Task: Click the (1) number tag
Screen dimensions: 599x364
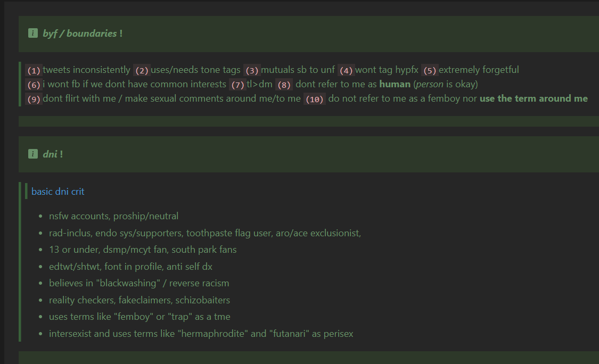Action: [x=34, y=70]
